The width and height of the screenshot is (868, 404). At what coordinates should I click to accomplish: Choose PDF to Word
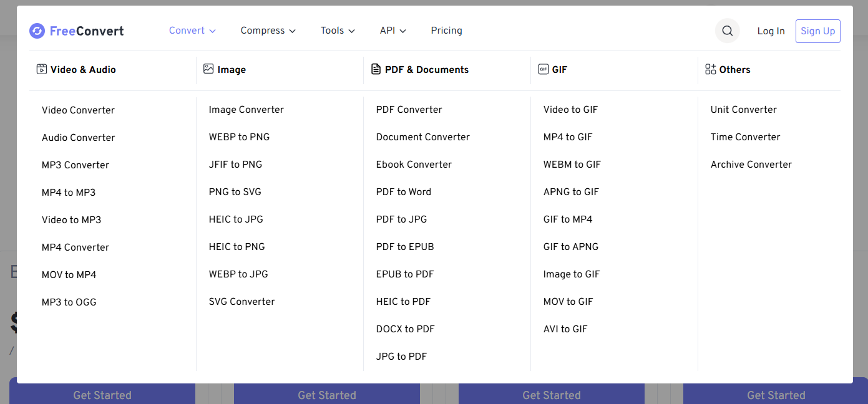[x=404, y=192]
